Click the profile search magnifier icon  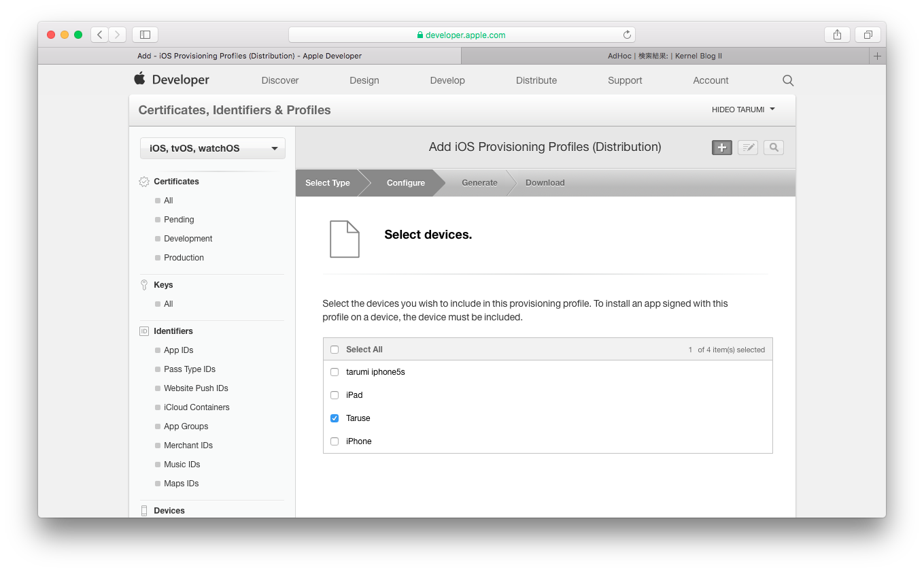(774, 148)
